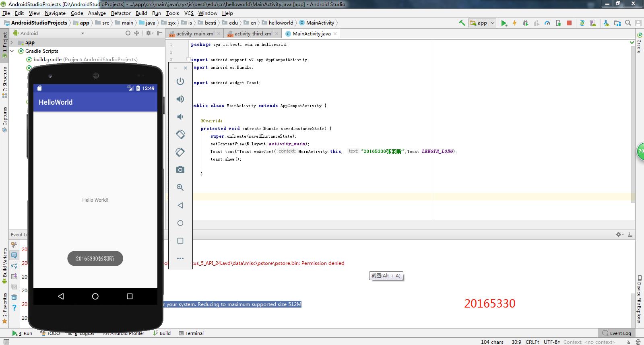This screenshot has height=345, width=644.
Task: Toggle the Build Variants side tab
Action: (4, 266)
